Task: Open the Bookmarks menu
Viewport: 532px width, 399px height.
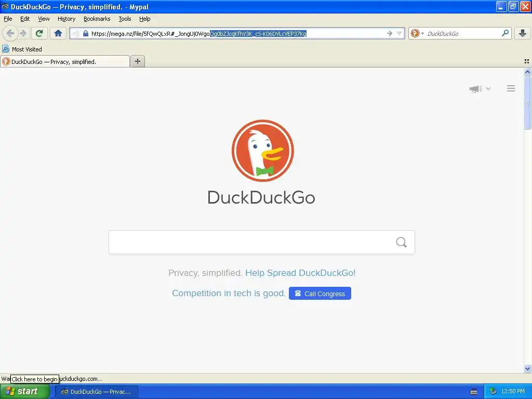Action: click(97, 19)
